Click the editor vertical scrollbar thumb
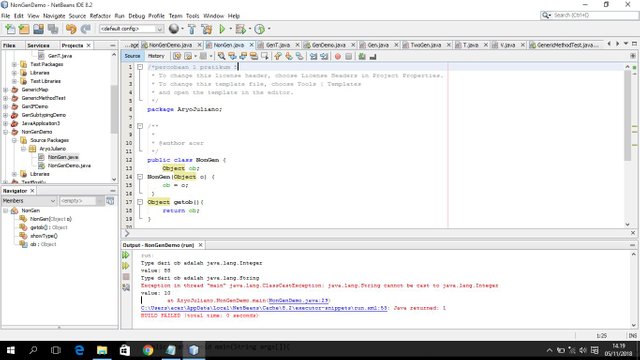This screenshot has width=640, height=360. click(x=628, y=116)
